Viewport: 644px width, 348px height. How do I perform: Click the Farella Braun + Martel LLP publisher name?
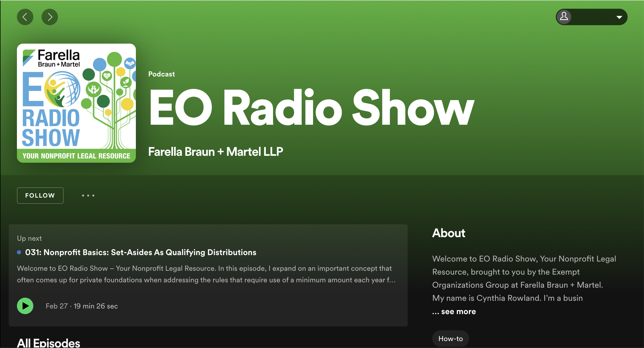click(x=216, y=151)
